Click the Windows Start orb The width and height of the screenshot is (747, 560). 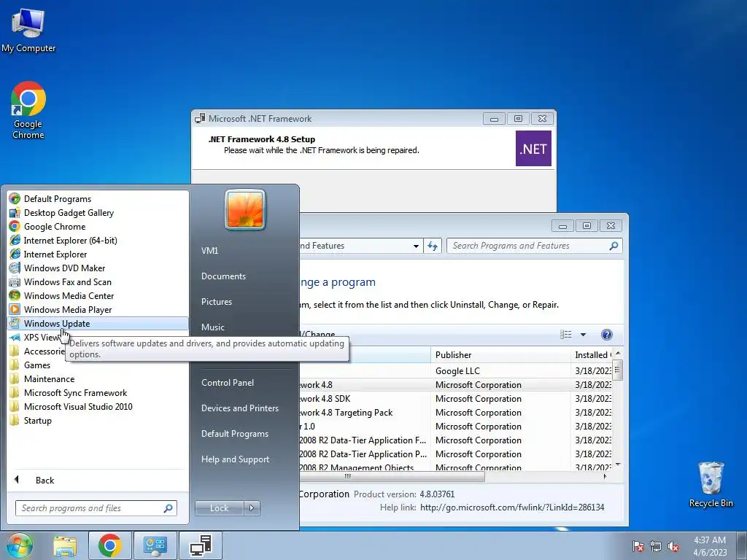coord(19,545)
